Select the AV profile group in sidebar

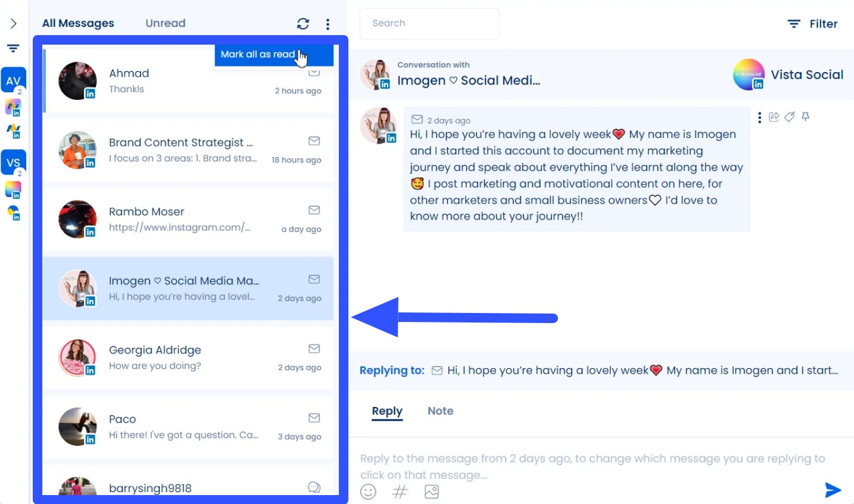13,79
